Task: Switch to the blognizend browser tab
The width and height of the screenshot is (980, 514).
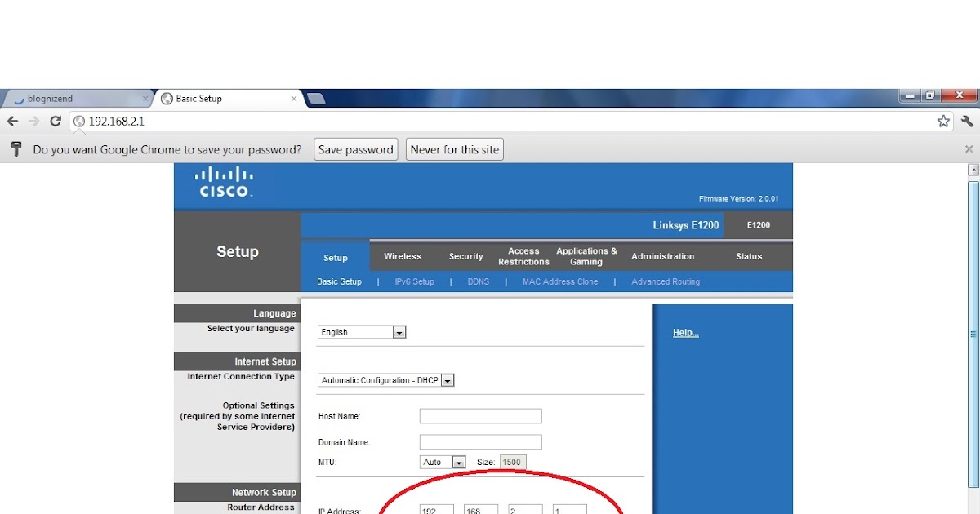Action: [x=76, y=99]
